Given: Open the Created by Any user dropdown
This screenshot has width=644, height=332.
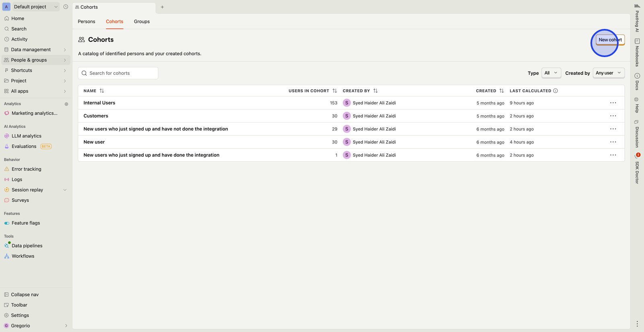Looking at the screenshot, I should (608, 73).
